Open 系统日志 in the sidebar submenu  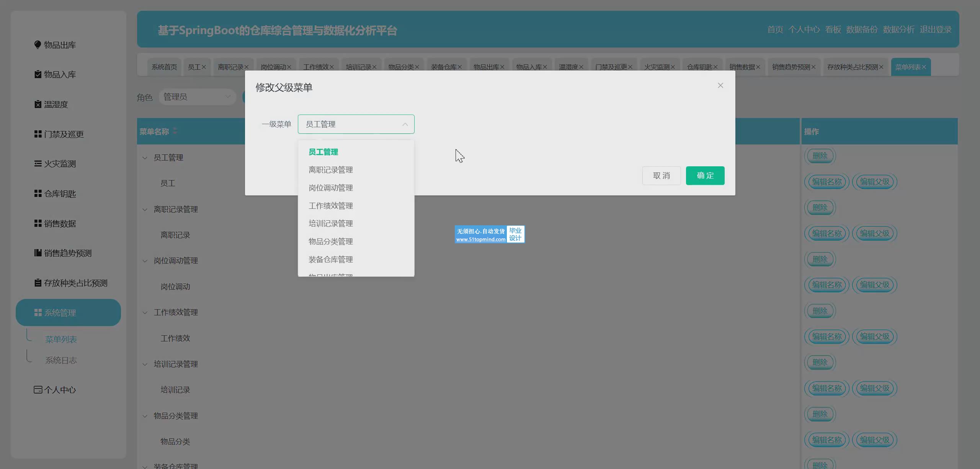[x=61, y=360]
